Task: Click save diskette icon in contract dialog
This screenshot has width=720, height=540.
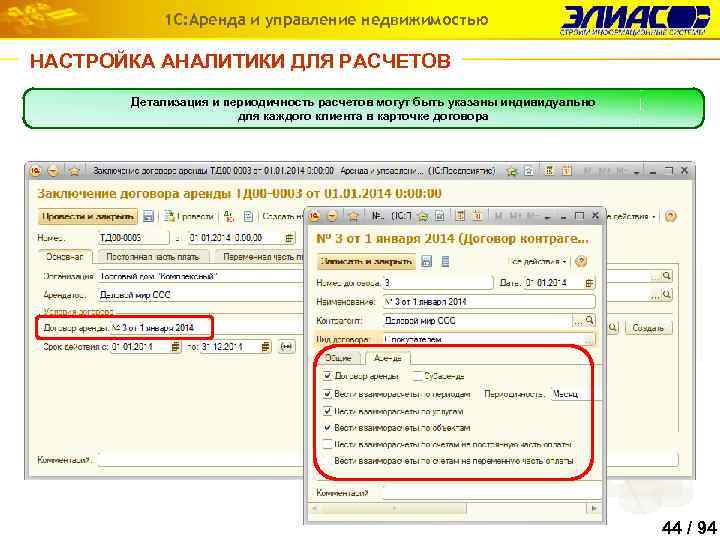Action: pos(427,262)
